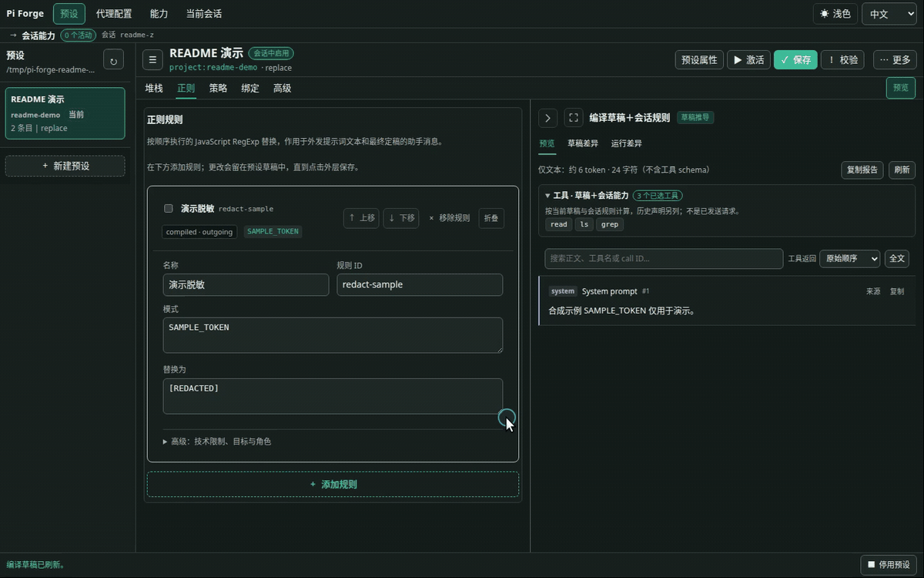Click the 会话中启用 badge
The image size is (924, 578).
(271, 53)
